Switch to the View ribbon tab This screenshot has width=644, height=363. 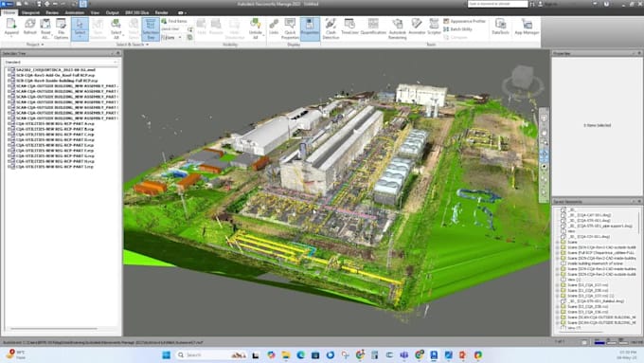[95, 12]
